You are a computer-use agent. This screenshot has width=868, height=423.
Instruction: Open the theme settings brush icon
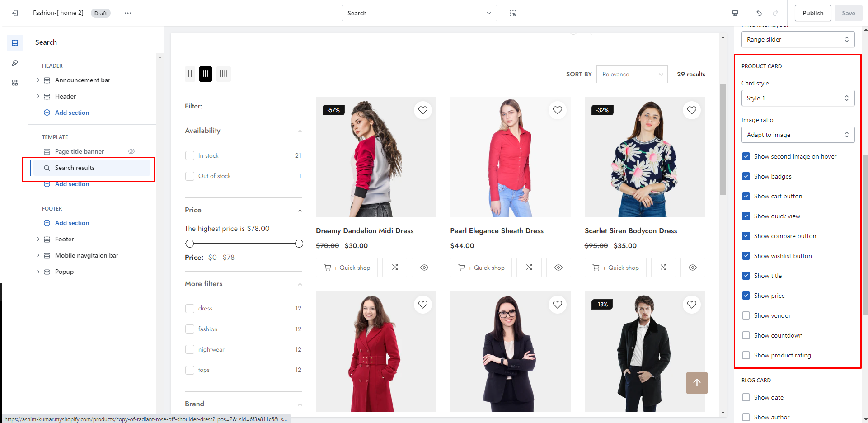point(15,63)
